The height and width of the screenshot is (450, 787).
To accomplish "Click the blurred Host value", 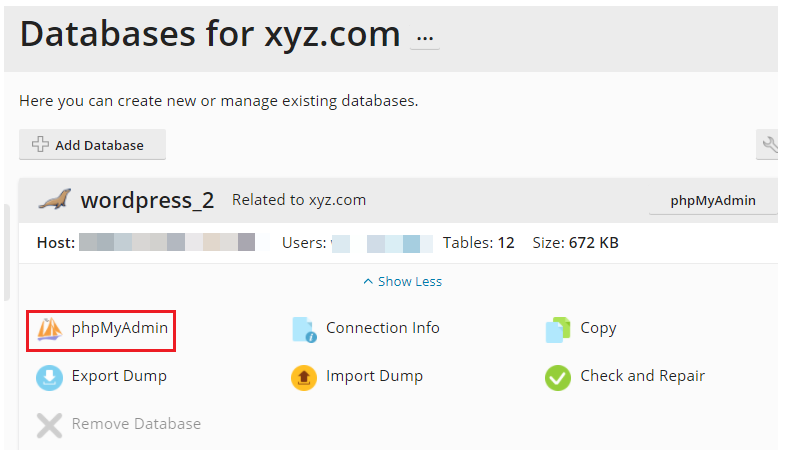I will click(166, 242).
